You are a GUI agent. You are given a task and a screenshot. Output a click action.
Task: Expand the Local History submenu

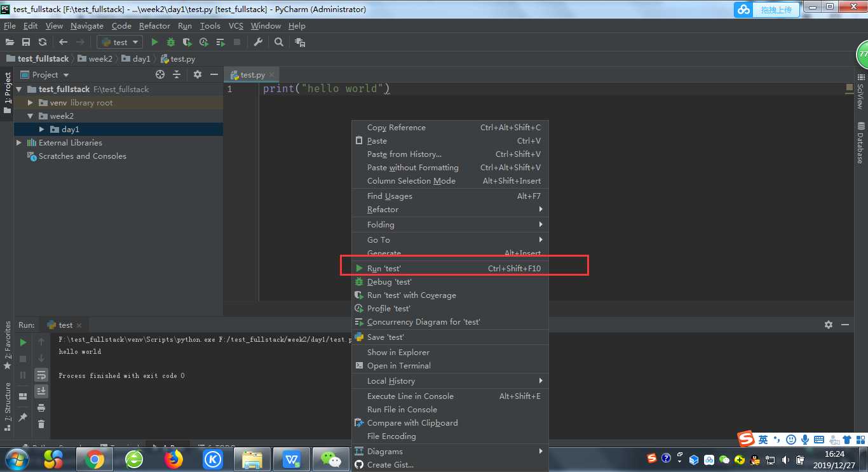(450, 381)
